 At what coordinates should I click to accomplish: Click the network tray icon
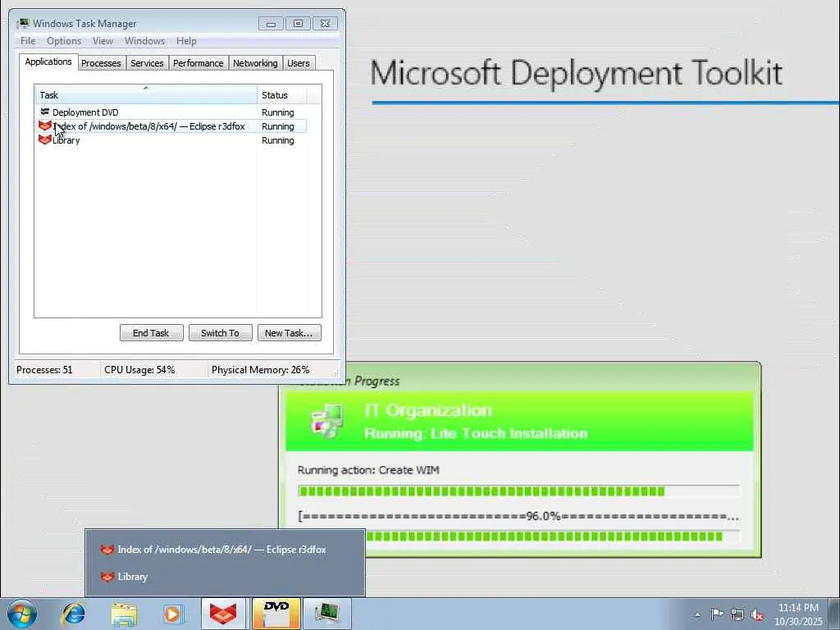737,614
